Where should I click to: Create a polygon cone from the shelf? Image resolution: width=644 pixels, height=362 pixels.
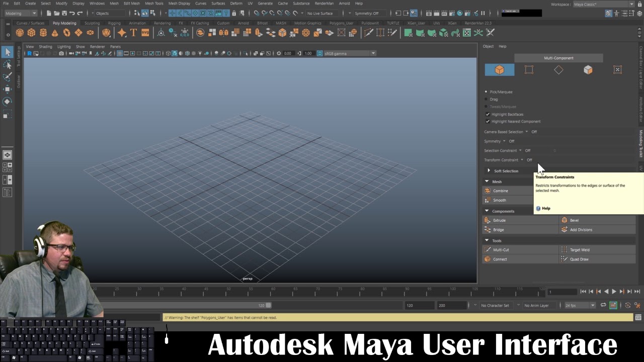click(55, 33)
